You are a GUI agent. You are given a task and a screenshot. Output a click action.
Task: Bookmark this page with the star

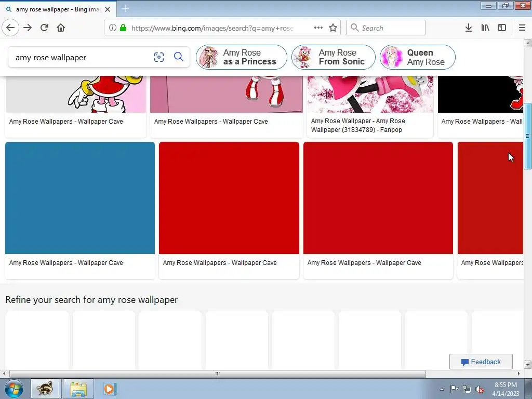333,28
